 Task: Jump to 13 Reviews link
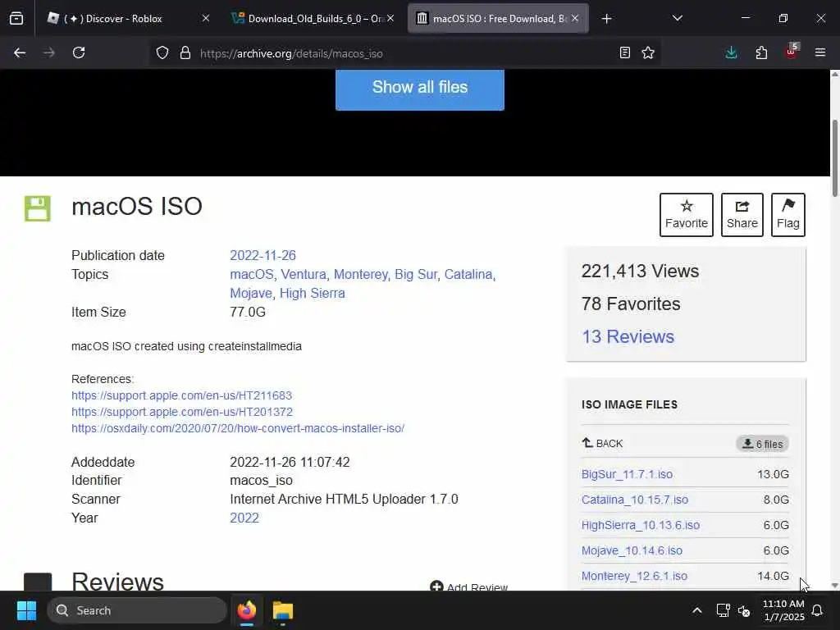(628, 336)
